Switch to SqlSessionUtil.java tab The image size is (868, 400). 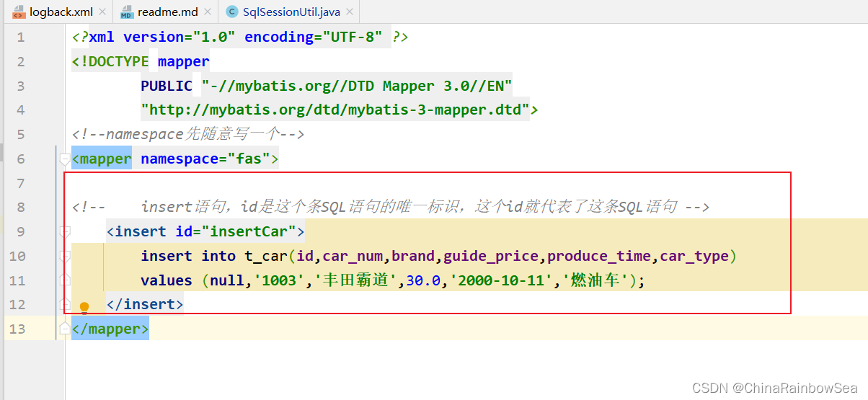click(291, 12)
